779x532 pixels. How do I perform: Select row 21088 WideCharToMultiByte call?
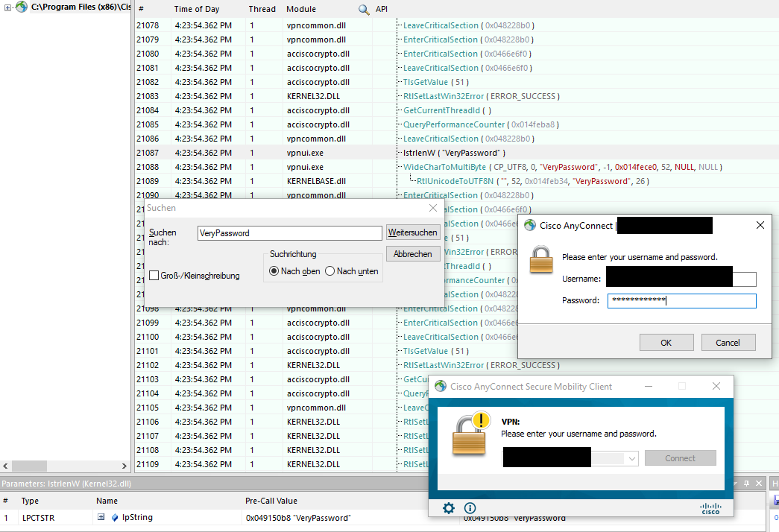[x=562, y=168]
